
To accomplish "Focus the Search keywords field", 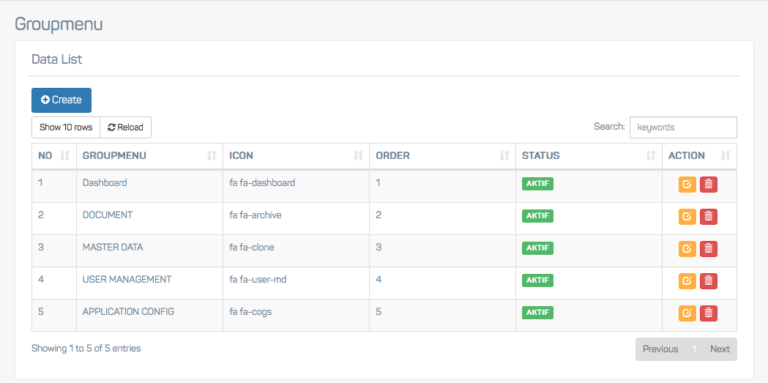I will tap(683, 127).
